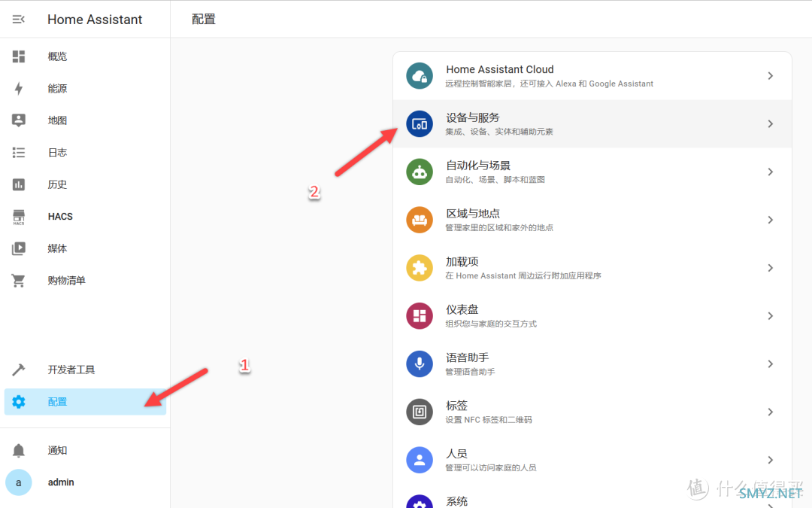This screenshot has width=812, height=508.
Task: Open 媒体 sidebar entry
Action: 57,248
